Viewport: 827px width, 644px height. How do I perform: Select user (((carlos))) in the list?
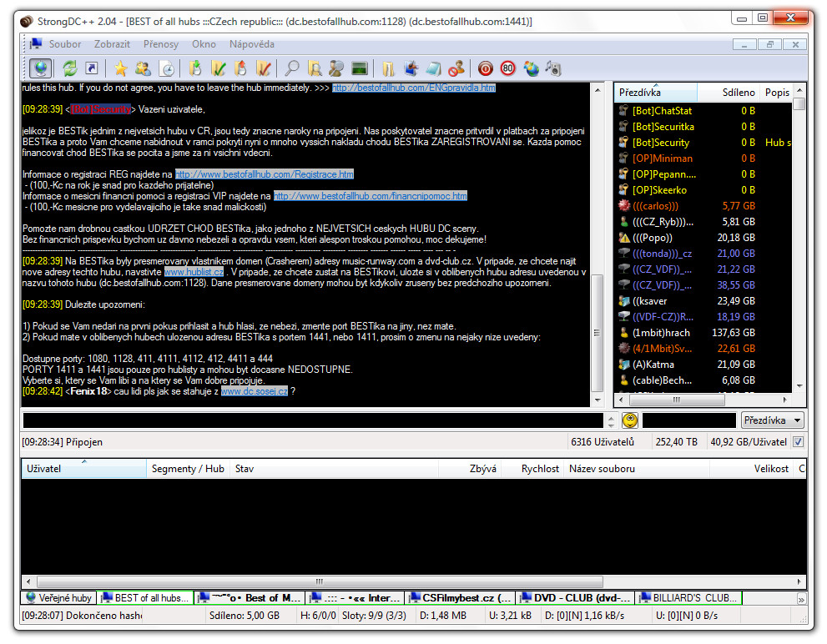[703, 206]
